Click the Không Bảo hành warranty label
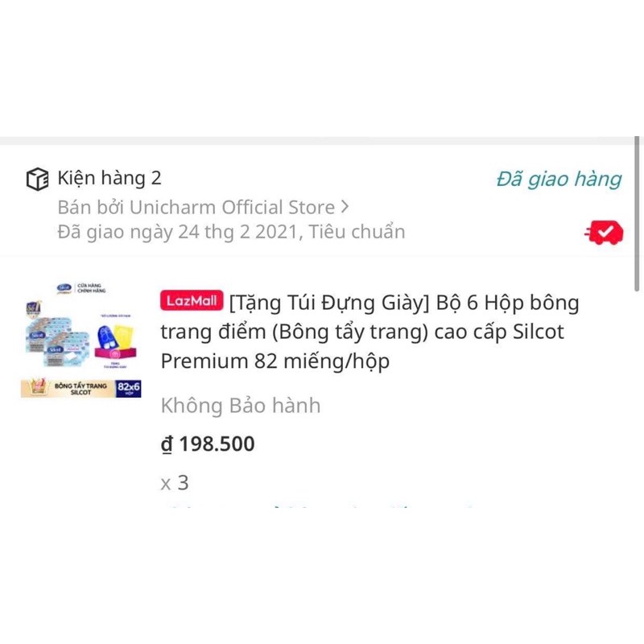 (x=241, y=406)
